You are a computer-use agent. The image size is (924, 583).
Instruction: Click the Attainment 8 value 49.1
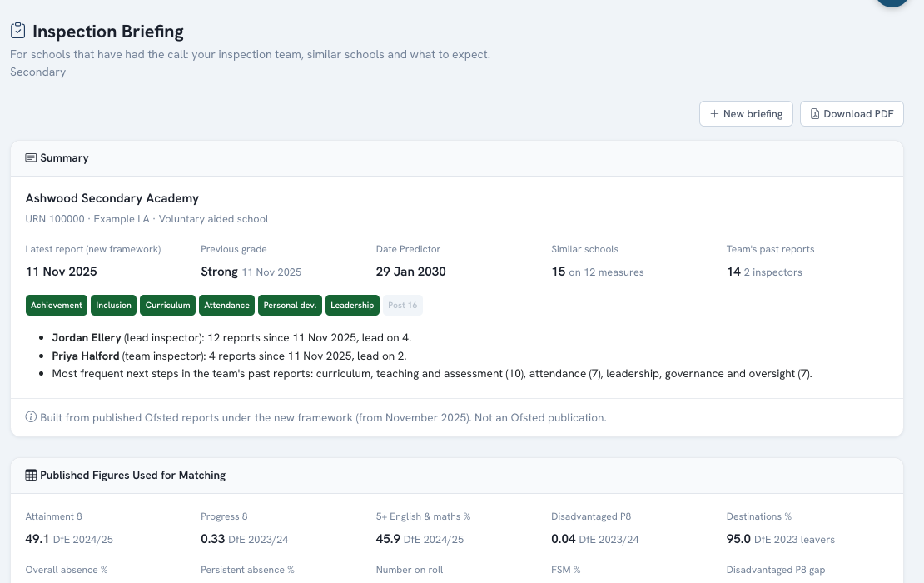37,539
